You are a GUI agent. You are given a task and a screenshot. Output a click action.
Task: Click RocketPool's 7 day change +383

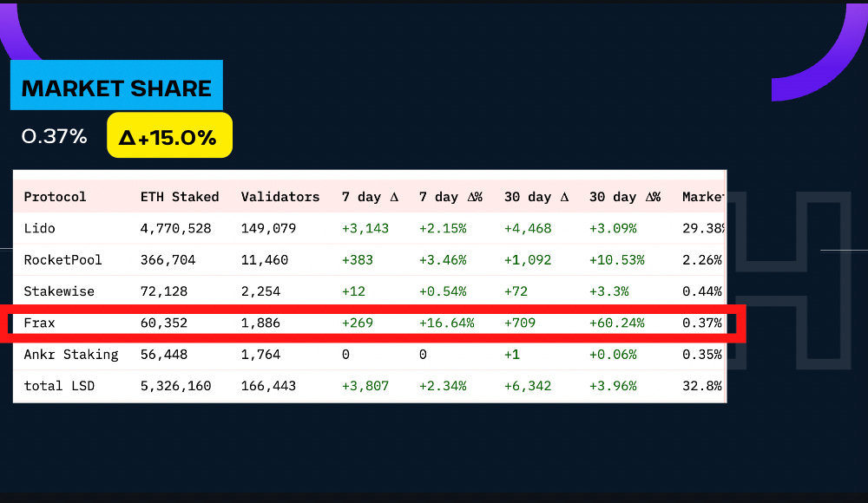[358, 260]
